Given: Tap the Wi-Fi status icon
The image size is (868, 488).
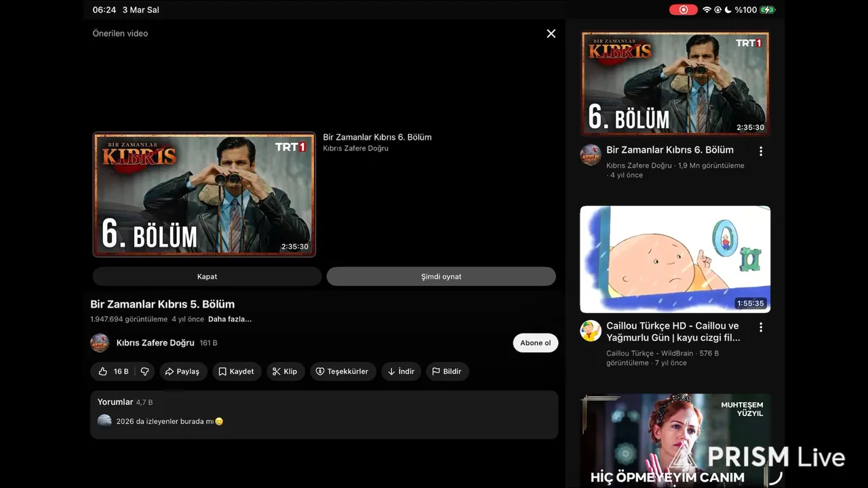Looking at the screenshot, I should pos(707,9).
